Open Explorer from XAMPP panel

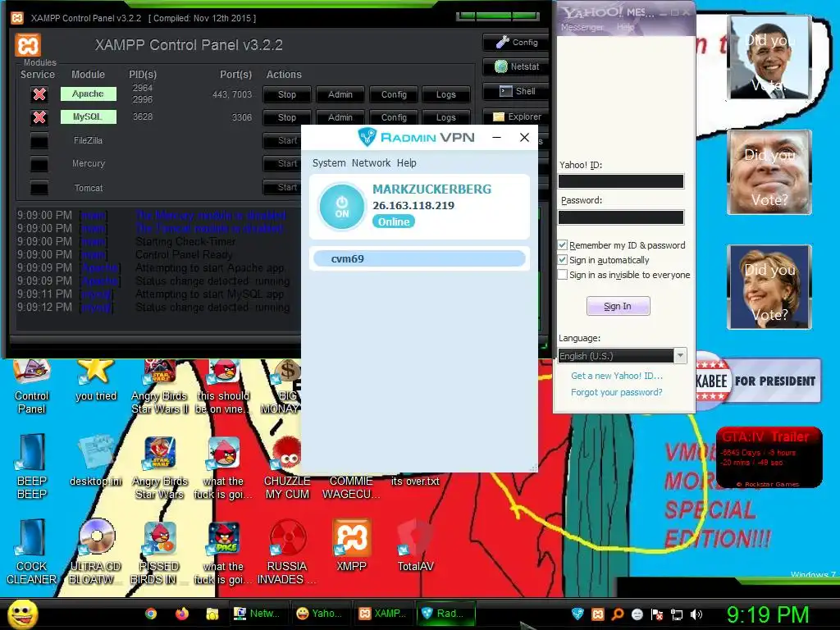pyautogui.click(x=516, y=116)
